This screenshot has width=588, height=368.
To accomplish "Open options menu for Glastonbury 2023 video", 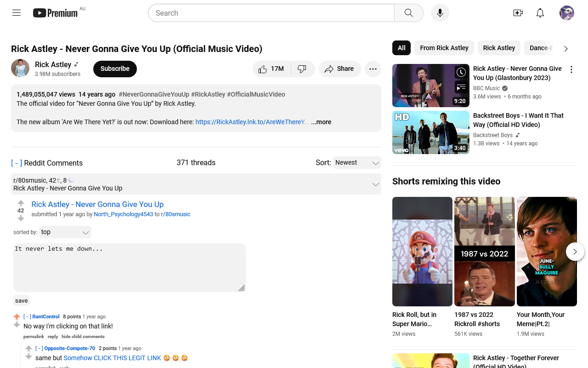I will [x=571, y=69].
